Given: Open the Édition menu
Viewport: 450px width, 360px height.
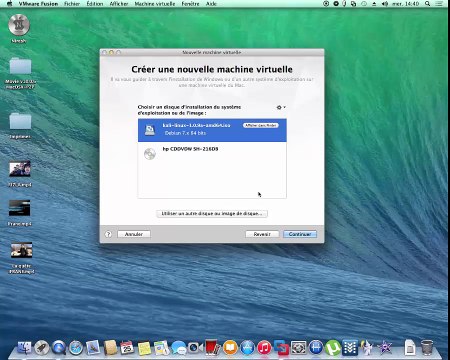Looking at the screenshot, I should pos(95,4).
